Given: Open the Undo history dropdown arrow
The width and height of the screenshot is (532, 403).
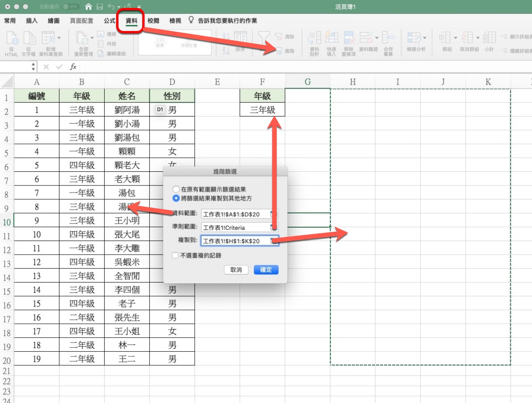Looking at the screenshot, I should [x=118, y=8].
